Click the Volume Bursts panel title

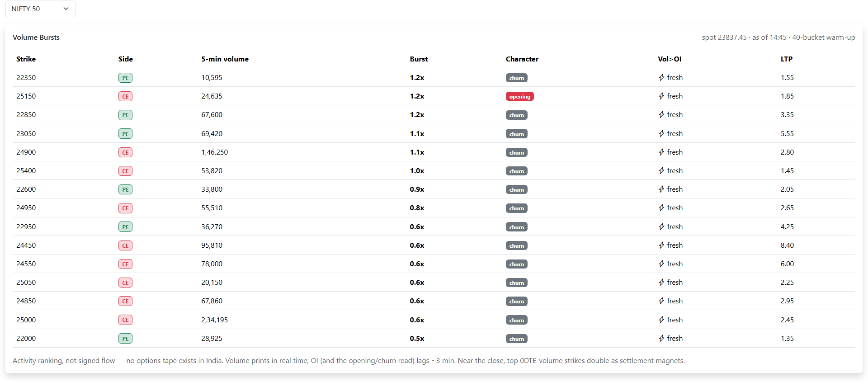pyautogui.click(x=36, y=38)
